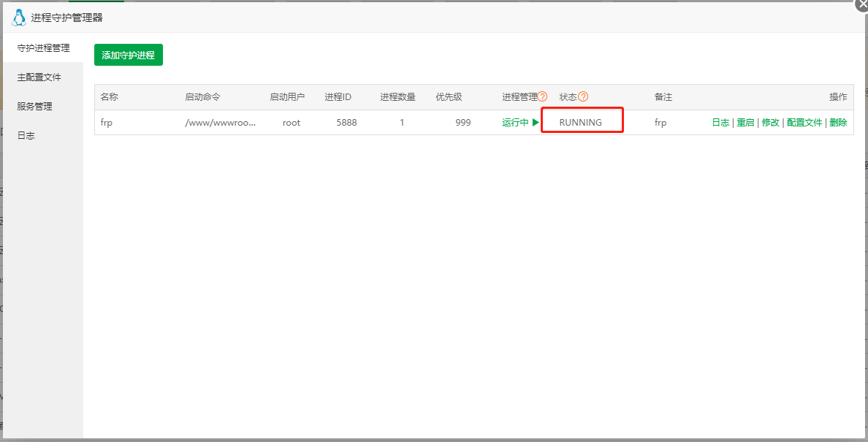
Task: Open the 配置文件 link for frp
Action: point(804,122)
